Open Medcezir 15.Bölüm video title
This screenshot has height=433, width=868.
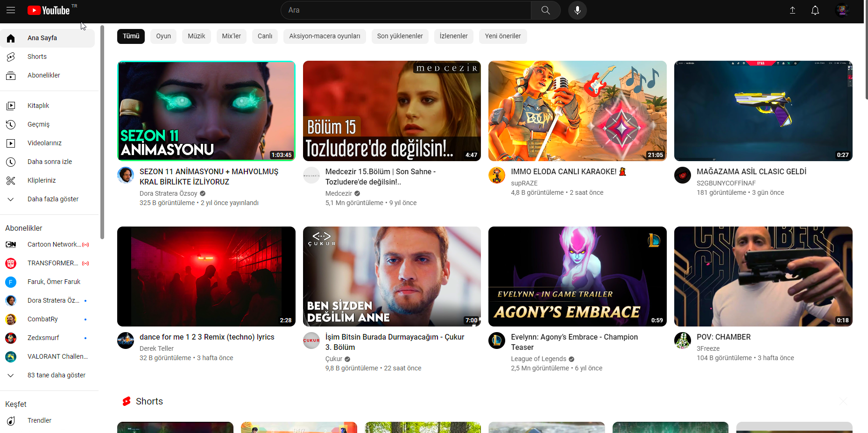tap(381, 177)
